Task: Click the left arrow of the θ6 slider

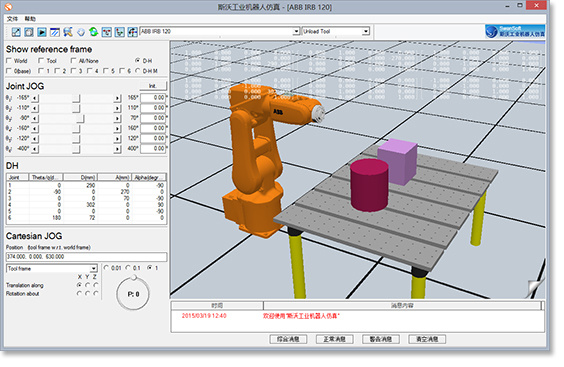Action: coord(35,149)
